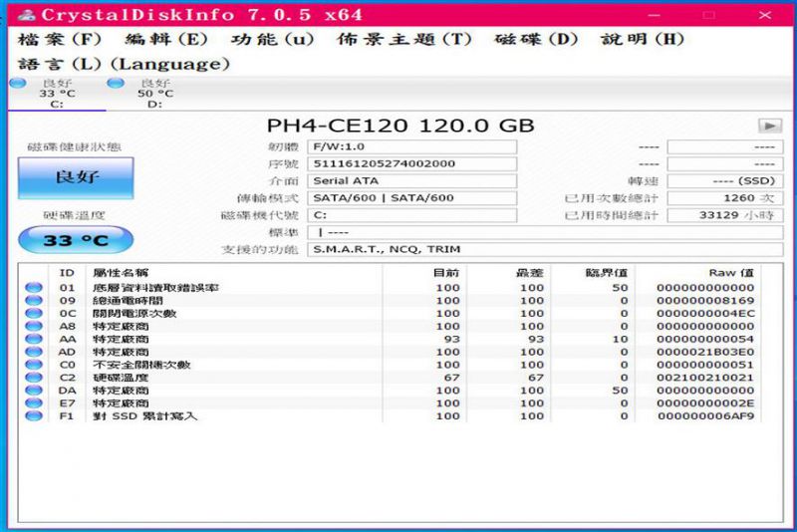This screenshot has width=797, height=532.
Task: Click the status icon of row E7
Action: (34, 402)
